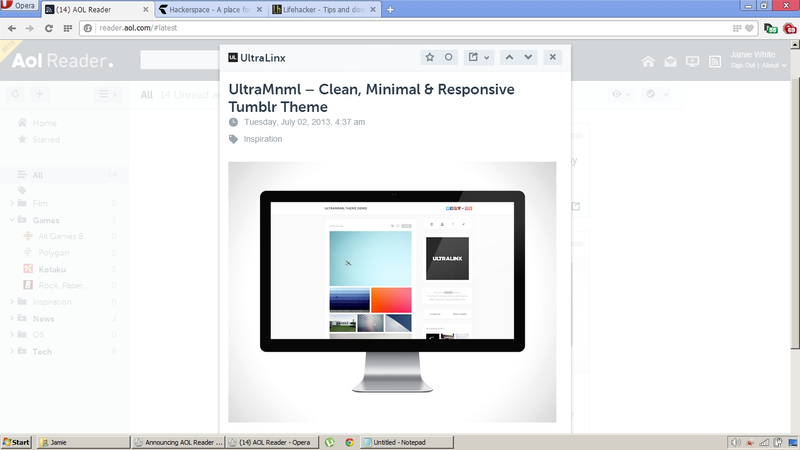Viewport: 800px width, 450px height.
Task: Open a new browser tab
Action: click(x=390, y=10)
